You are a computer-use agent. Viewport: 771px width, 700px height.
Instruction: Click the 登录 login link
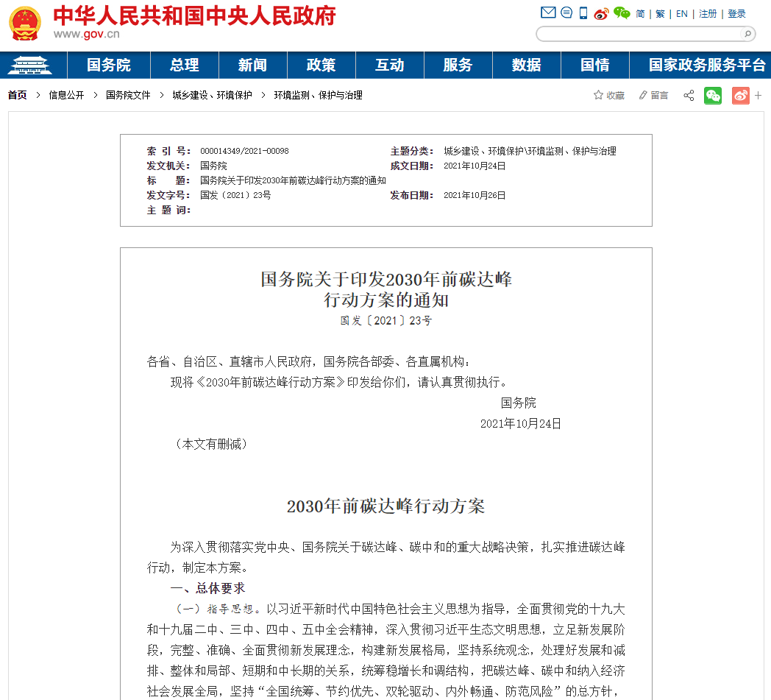736,13
